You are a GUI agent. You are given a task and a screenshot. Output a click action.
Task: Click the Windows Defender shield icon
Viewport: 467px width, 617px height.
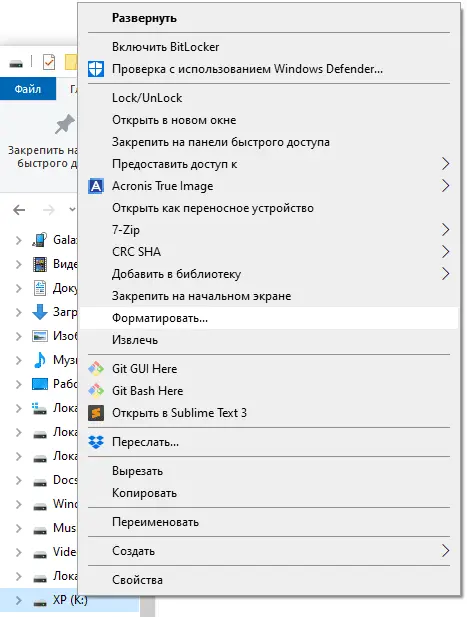(96, 69)
